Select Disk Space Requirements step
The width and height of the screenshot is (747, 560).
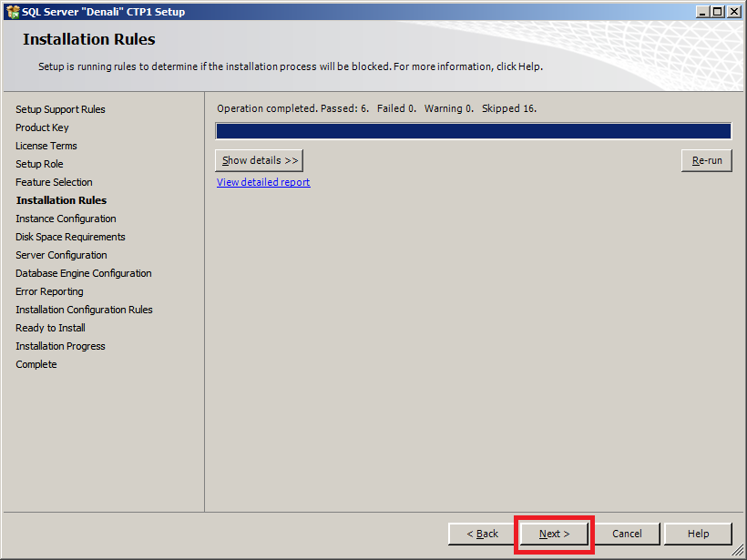click(70, 237)
